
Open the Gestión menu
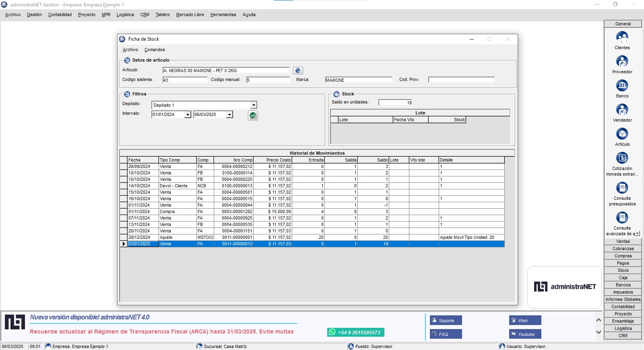(x=34, y=14)
